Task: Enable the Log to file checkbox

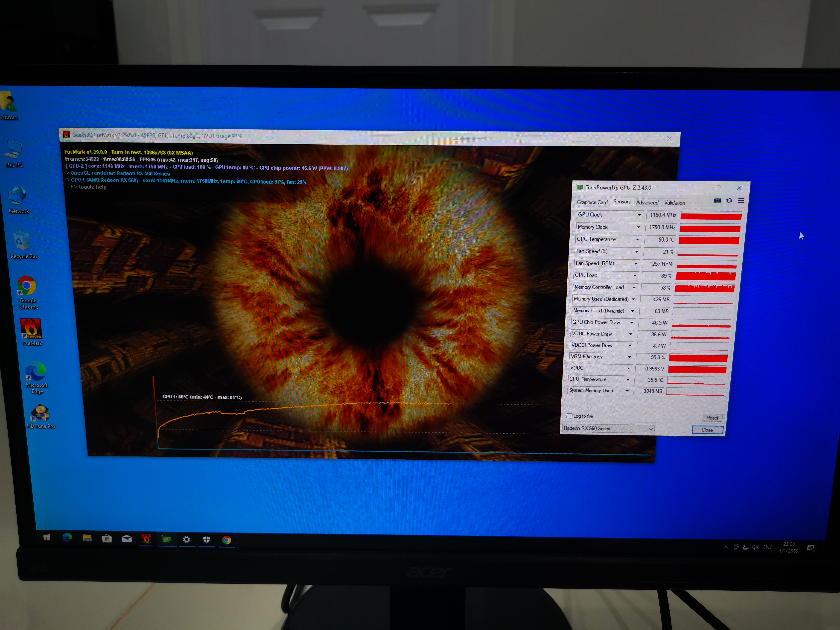Action: pyautogui.click(x=570, y=416)
